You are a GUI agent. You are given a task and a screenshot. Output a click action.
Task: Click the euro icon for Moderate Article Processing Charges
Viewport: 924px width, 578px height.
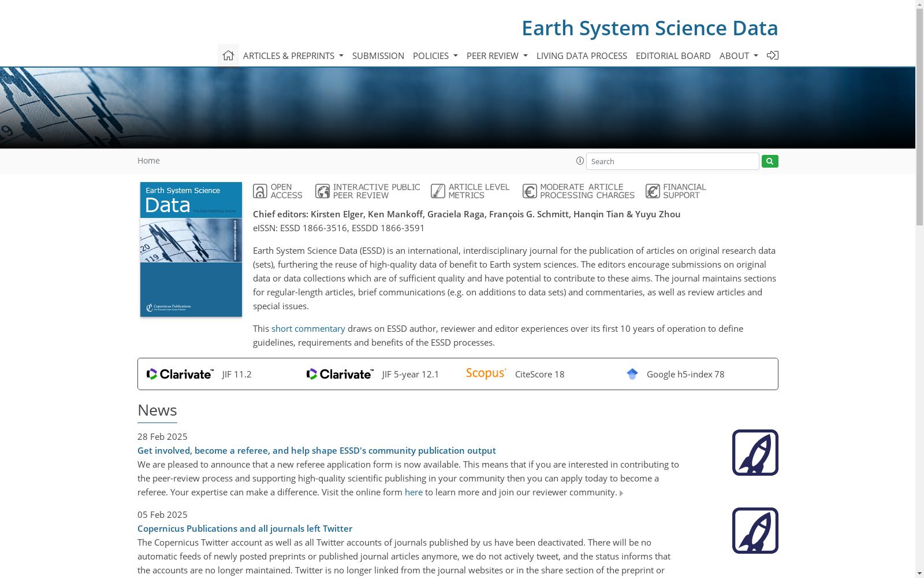click(530, 191)
